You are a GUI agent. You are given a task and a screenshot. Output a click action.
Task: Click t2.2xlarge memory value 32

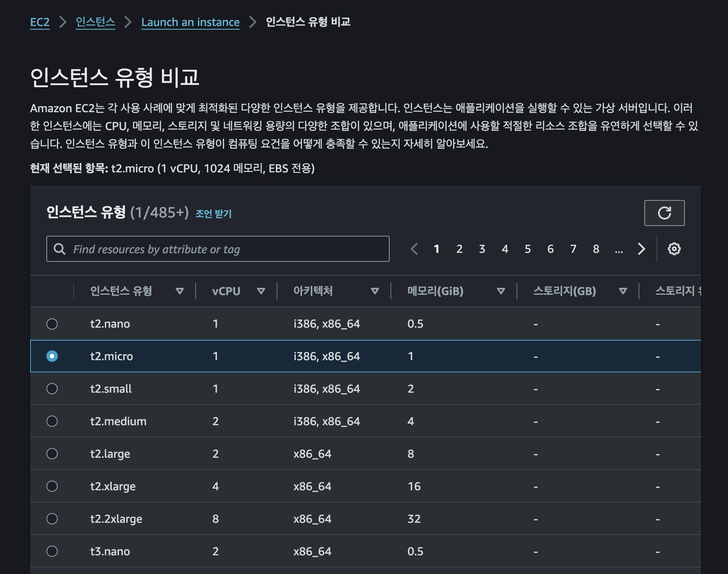click(x=414, y=519)
